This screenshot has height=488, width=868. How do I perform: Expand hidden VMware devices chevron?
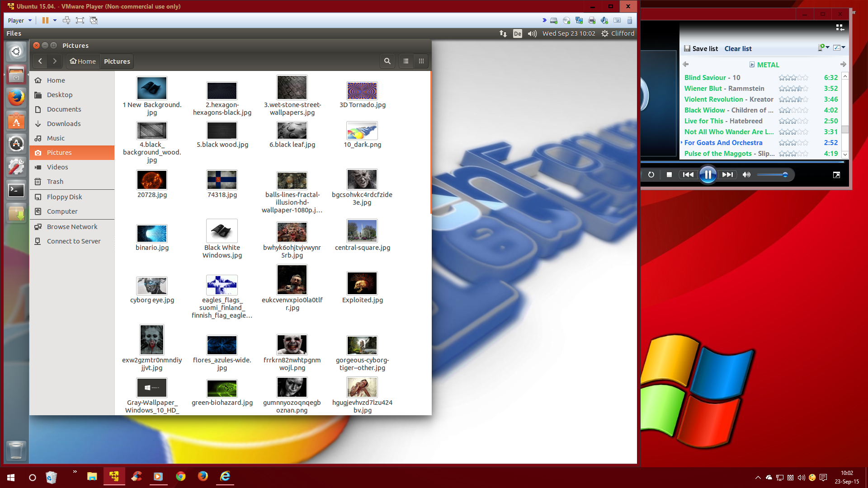pos(544,20)
